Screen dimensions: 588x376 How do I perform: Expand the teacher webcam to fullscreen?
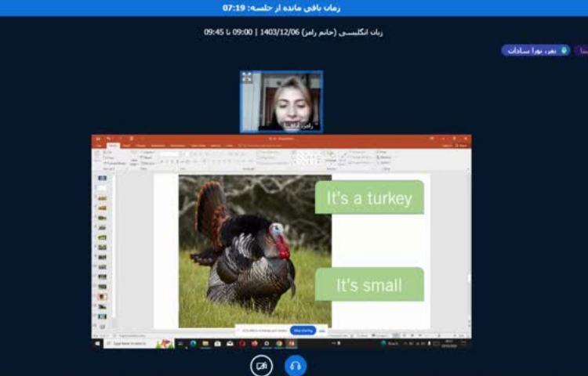(246, 77)
